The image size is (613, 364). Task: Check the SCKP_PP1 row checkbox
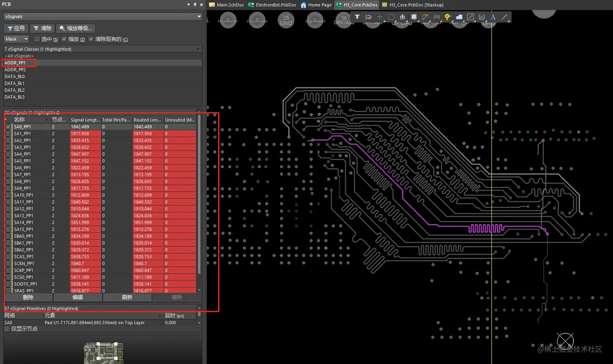pos(8,270)
